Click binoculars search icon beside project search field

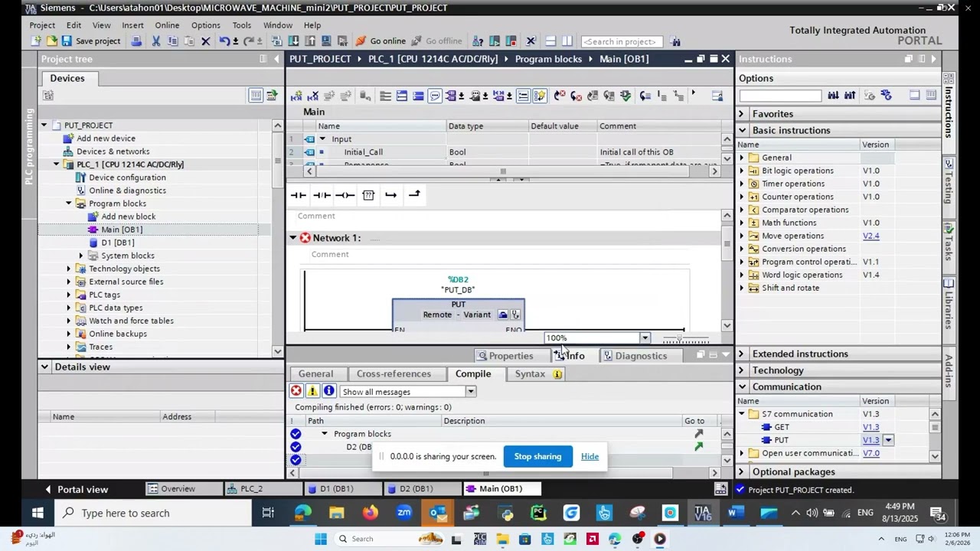tap(675, 41)
